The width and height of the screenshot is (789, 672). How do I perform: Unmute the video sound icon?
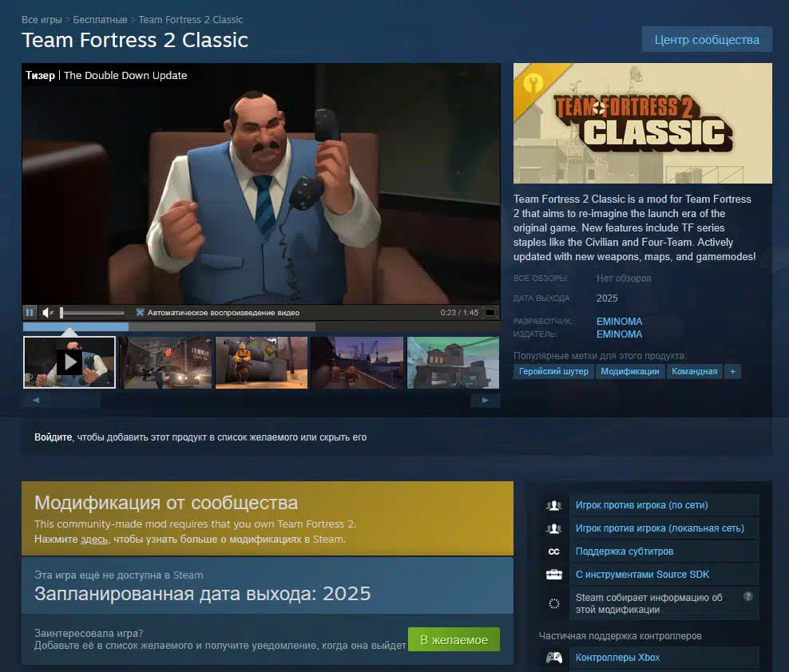(x=48, y=313)
